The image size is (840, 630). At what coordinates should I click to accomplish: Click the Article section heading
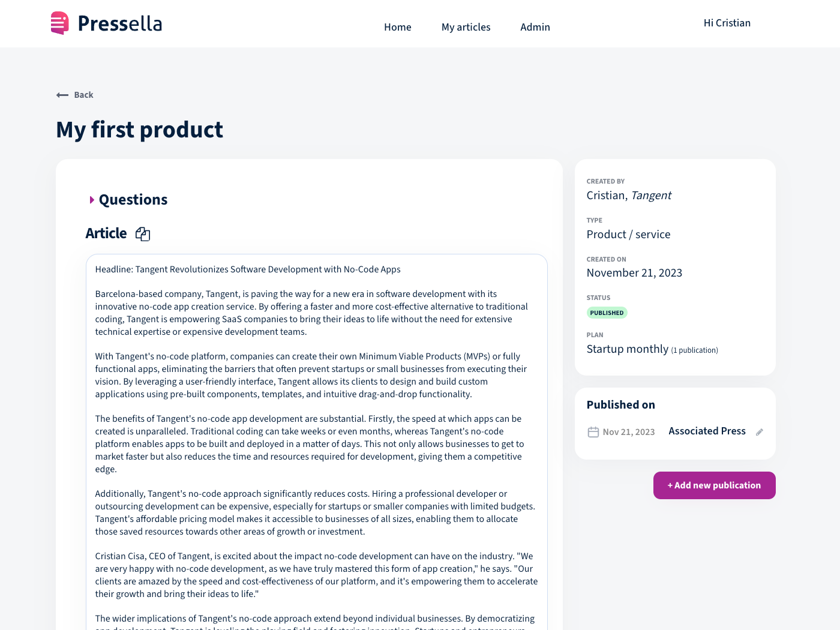pyautogui.click(x=106, y=233)
